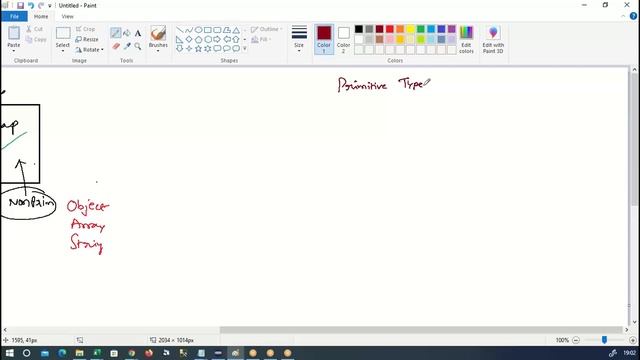
Task: Click the Paste clipboard icon
Action: tap(14, 33)
